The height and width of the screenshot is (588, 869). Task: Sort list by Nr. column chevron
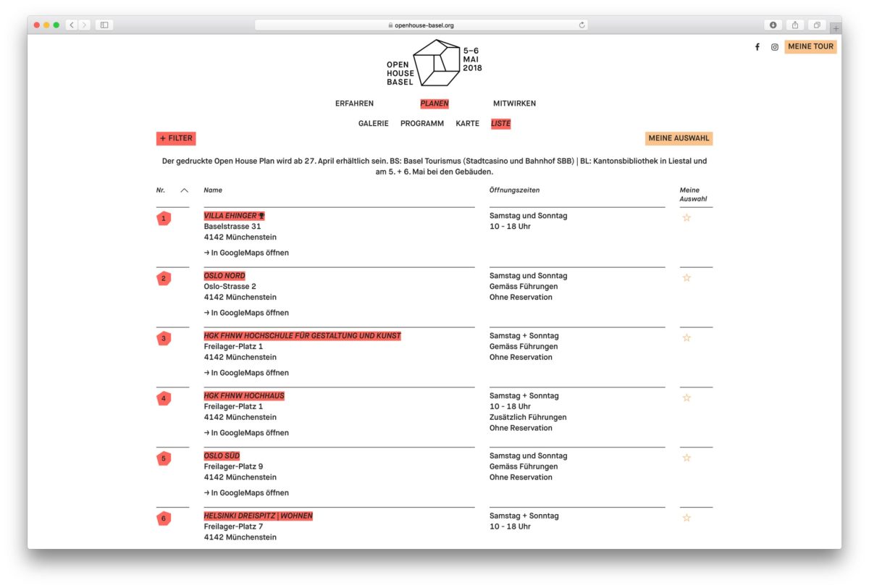click(184, 190)
